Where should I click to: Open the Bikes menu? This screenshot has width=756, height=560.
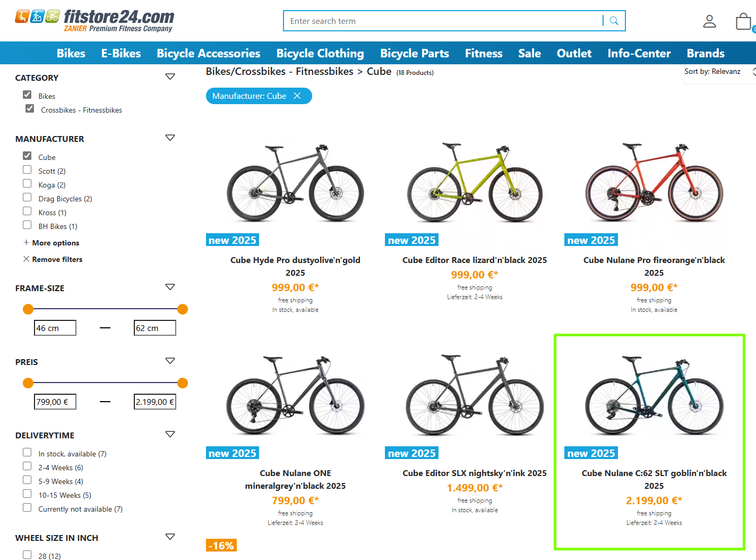click(71, 53)
